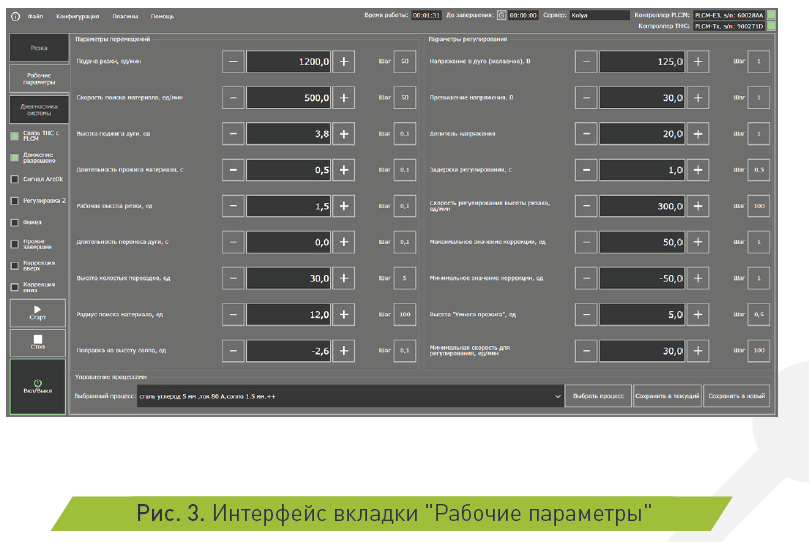Check the Сигнал ArcOk box
The width and height of the screenshot is (809, 542).
coord(15,179)
